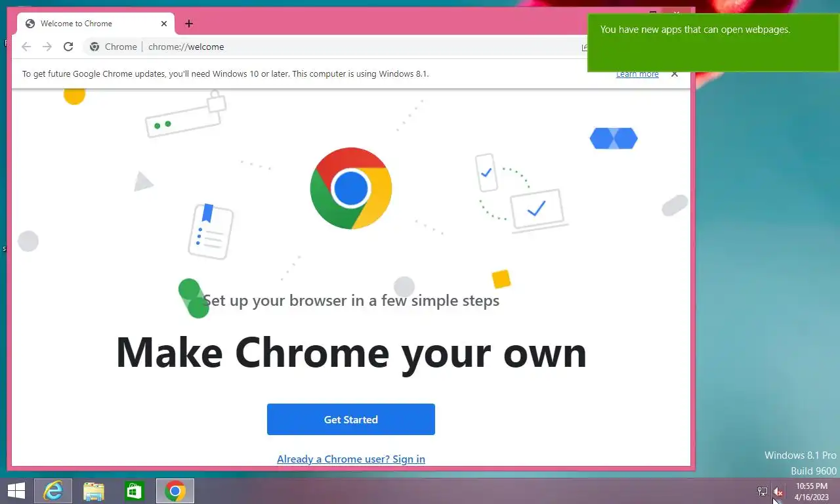The width and height of the screenshot is (840, 504).
Task: Open a new tab with the plus button
Action: coord(189,24)
